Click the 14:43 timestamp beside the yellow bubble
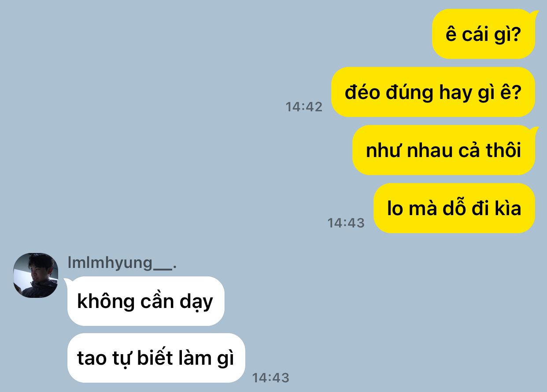The height and width of the screenshot is (392, 547). click(346, 223)
